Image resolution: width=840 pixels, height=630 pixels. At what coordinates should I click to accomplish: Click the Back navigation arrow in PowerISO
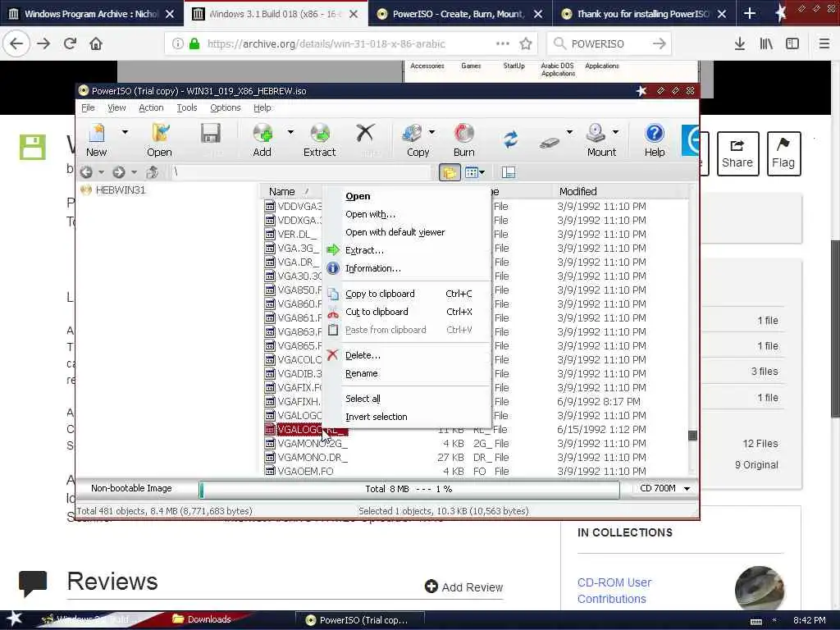(x=86, y=172)
